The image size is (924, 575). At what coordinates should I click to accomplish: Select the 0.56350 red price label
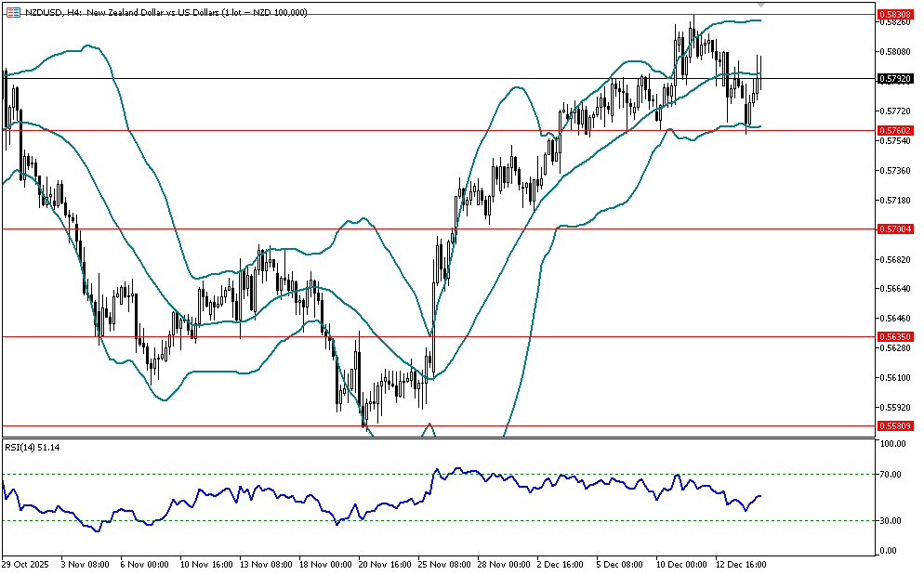893,336
